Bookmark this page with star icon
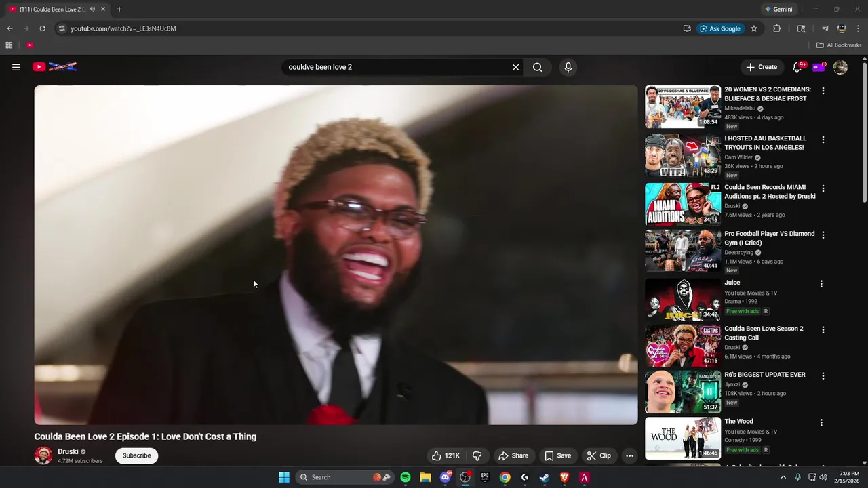 [x=754, y=28]
